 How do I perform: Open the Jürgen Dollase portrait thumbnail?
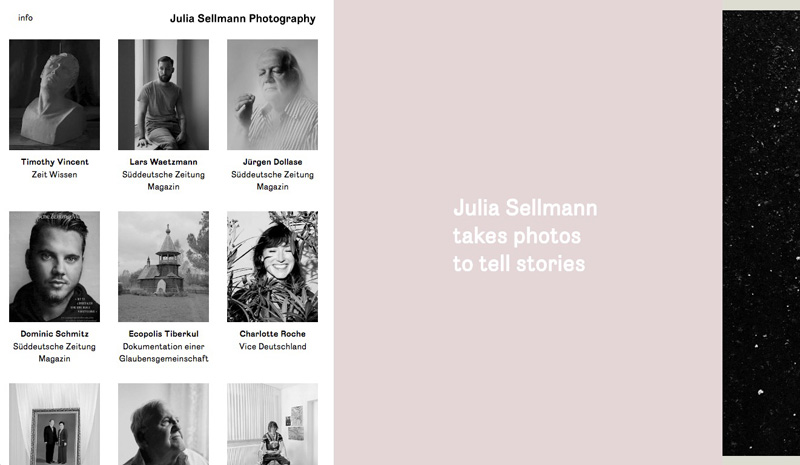(x=272, y=94)
